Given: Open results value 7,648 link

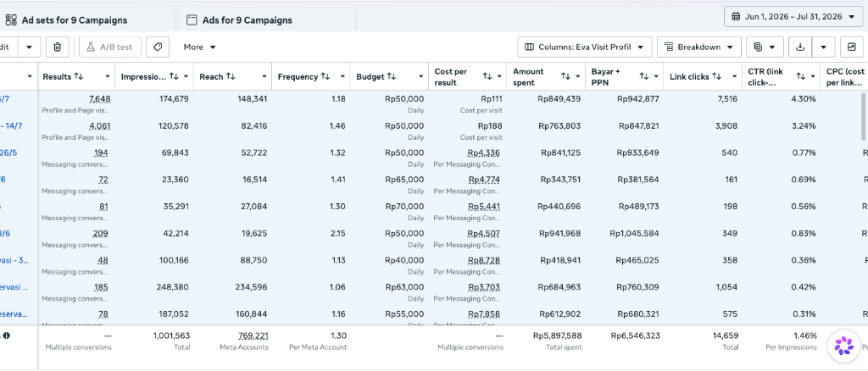Looking at the screenshot, I should 100,99.
